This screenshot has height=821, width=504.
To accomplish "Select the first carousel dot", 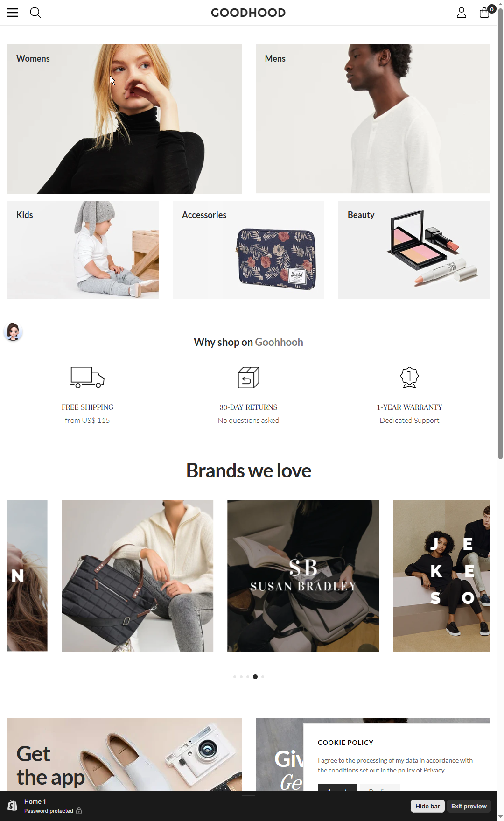I will point(234,676).
